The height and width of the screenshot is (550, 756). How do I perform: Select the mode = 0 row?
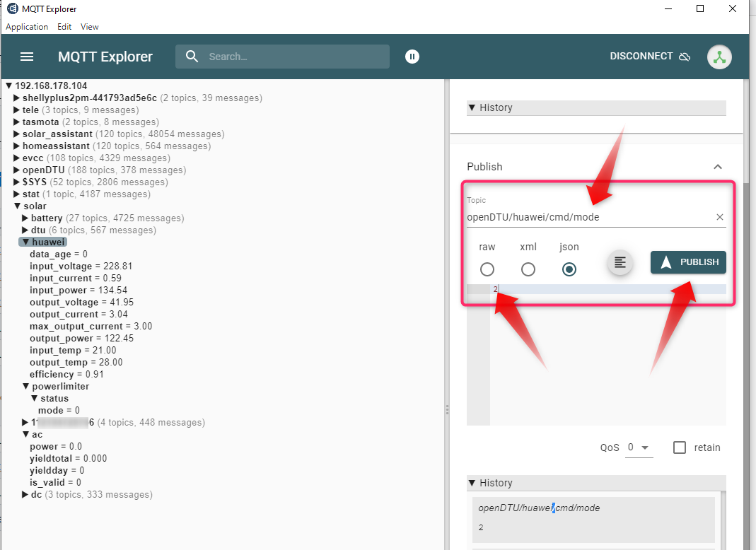(59, 411)
